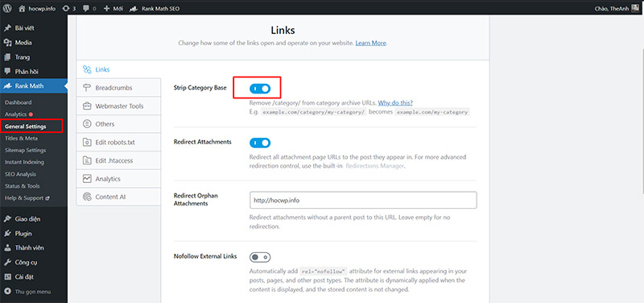
Task: Open the Why do this? link
Action: click(x=395, y=102)
